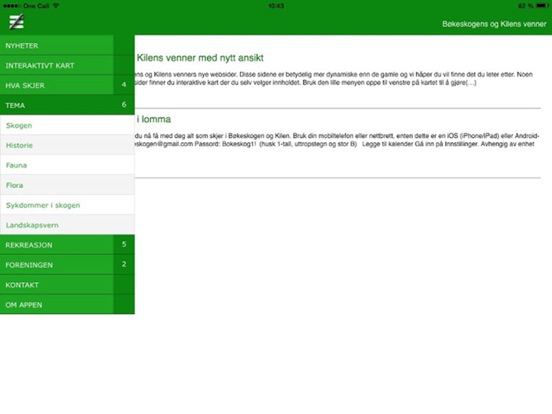Open Sykdommer i skogen entry
Image resolution: width=552 pixels, height=414 pixels.
click(67, 205)
